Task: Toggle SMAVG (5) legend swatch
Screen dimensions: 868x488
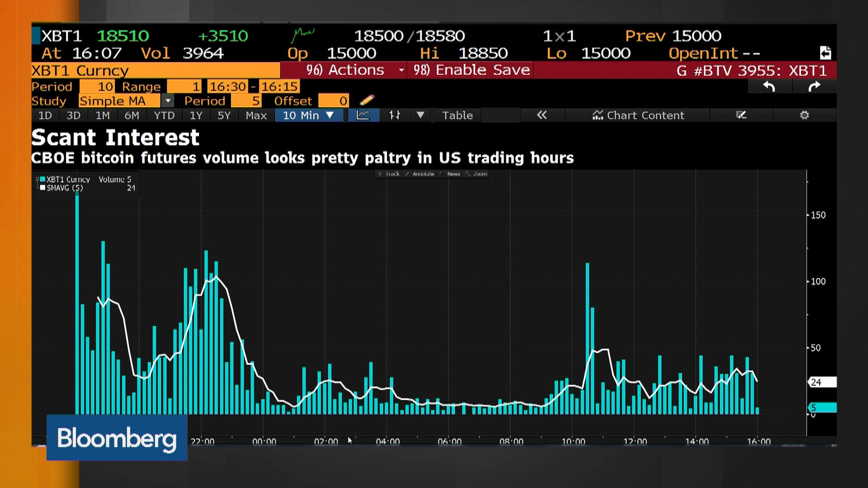Action: 42,188
